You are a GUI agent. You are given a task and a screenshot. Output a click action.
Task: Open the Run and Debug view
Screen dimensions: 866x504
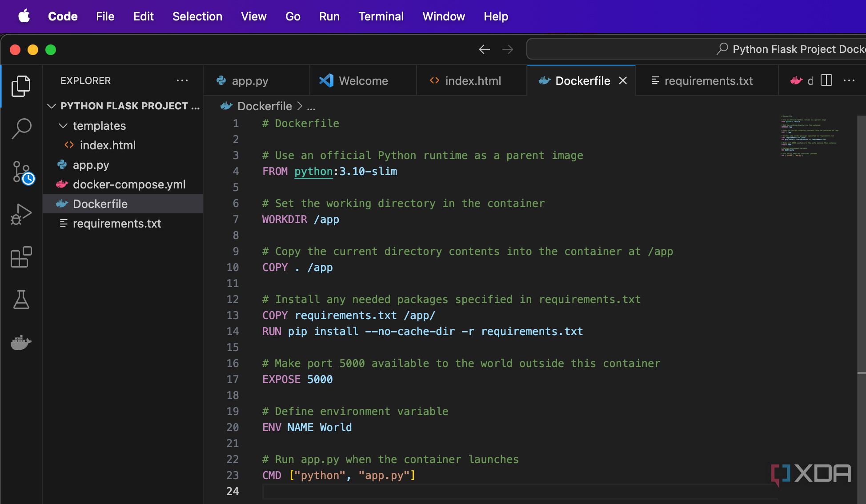click(x=21, y=215)
